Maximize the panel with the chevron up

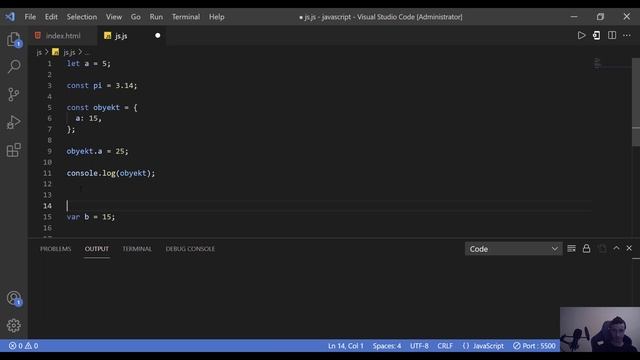pyautogui.click(x=616, y=248)
